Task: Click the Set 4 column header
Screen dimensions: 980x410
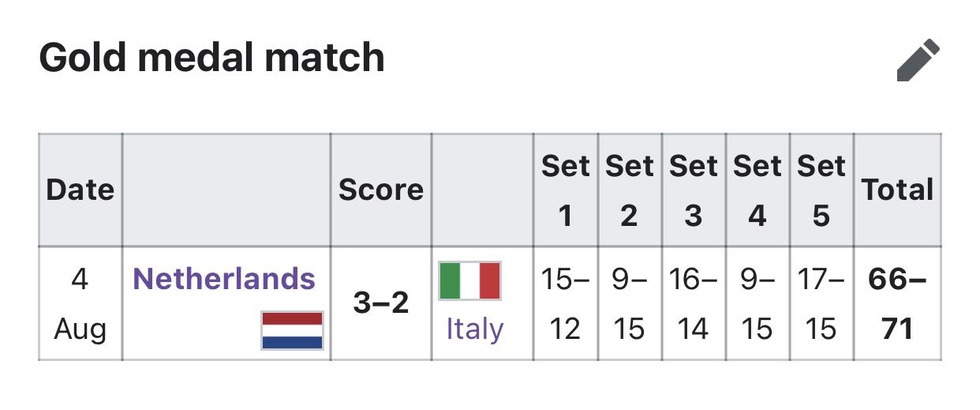Action: 757,190
